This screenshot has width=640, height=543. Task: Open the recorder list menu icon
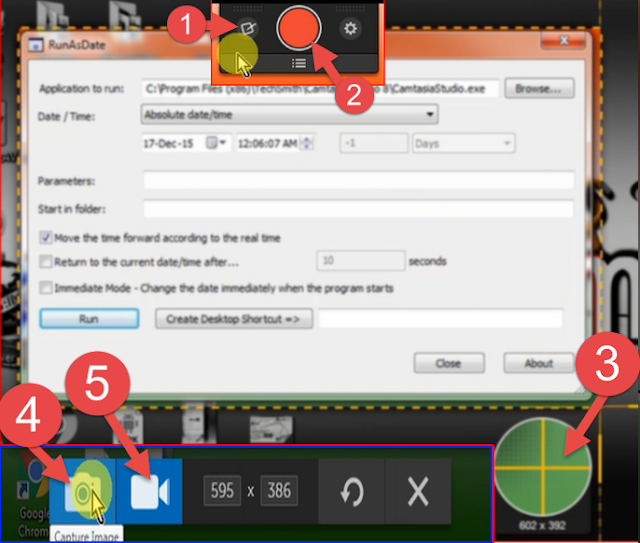[x=299, y=63]
